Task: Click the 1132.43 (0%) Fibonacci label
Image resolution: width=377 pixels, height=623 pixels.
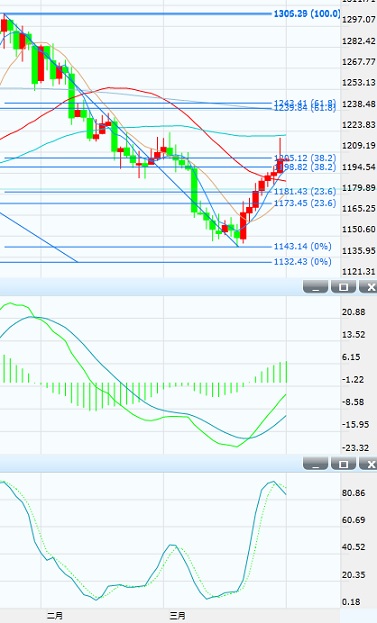Action: [x=302, y=261]
